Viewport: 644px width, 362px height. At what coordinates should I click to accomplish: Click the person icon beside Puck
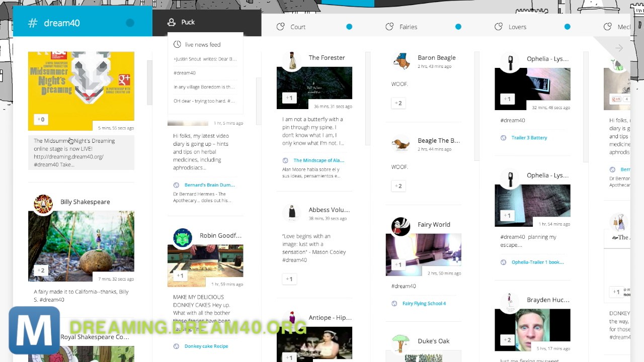172,22
